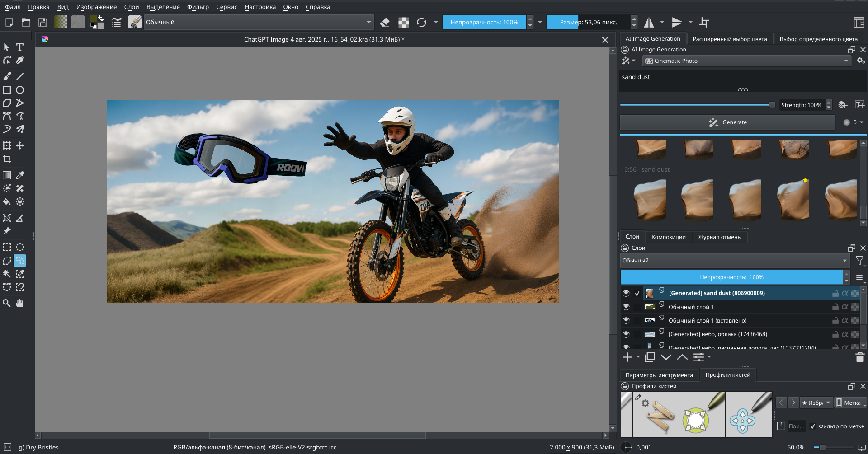
Task: Open the Cinematic Photo style dropdown
Action: point(746,61)
